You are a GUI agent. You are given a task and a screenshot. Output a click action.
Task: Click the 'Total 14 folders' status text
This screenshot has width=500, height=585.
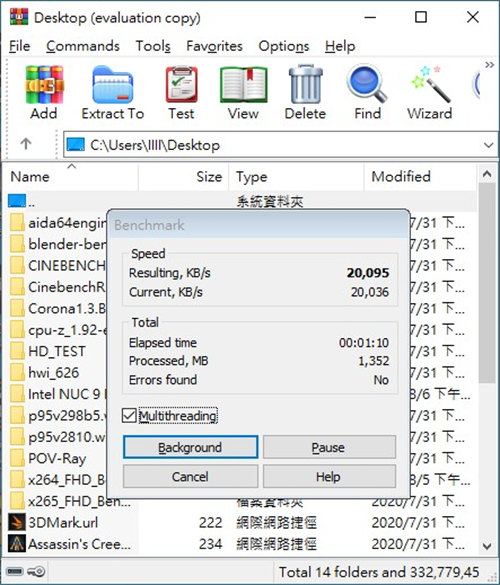(x=379, y=572)
